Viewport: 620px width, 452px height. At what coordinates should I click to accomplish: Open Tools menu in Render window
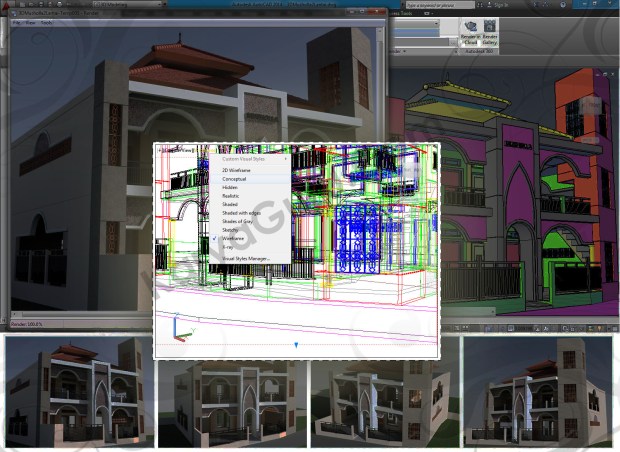pos(46,23)
